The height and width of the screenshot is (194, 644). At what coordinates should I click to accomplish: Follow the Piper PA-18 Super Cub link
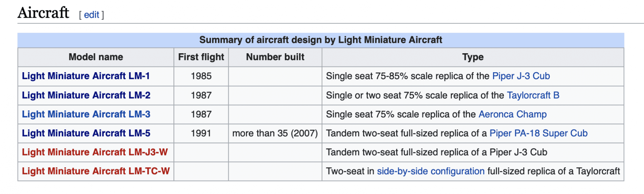pyautogui.click(x=538, y=133)
